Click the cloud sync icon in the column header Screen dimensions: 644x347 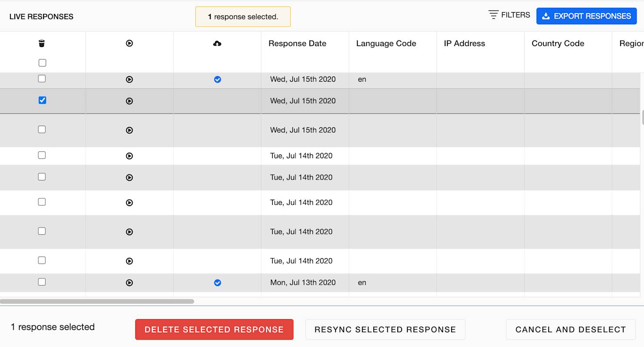pyautogui.click(x=217, y=43)
